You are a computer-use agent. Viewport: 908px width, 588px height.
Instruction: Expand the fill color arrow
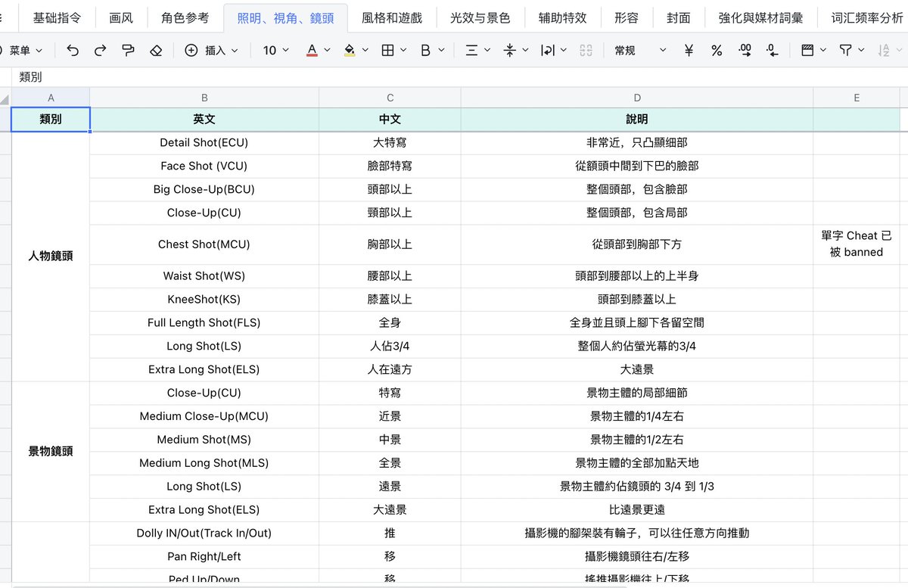(x=365, y=51)
